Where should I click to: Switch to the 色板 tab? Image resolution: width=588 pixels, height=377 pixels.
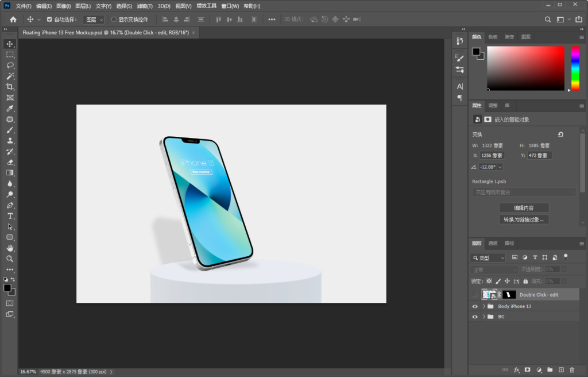click(x=493, y=37)
